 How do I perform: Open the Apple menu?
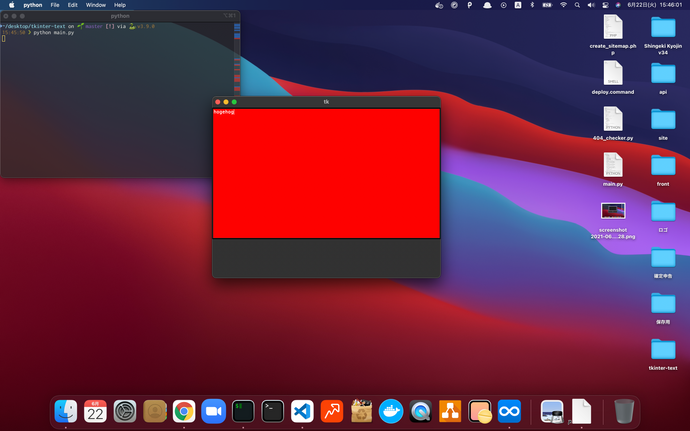[12, 5]
